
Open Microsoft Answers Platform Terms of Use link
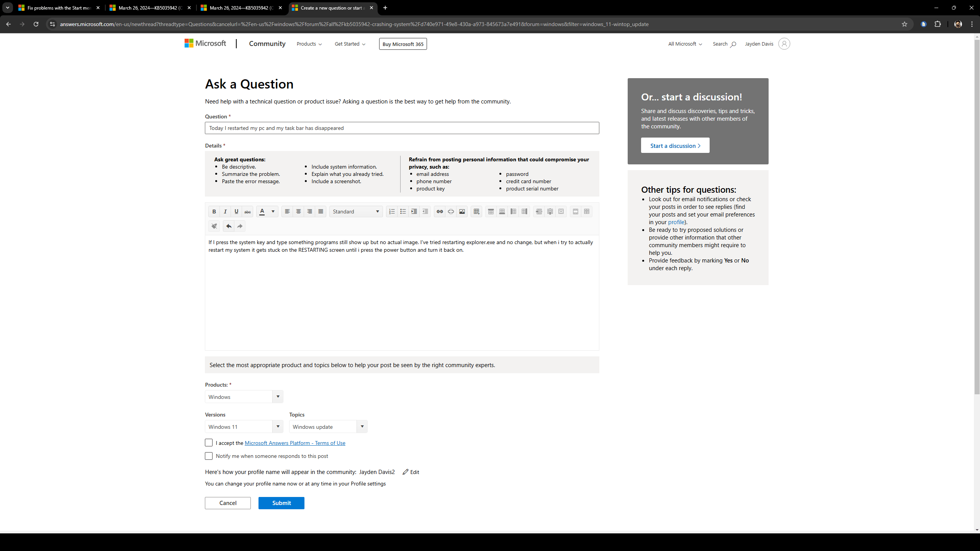(295, 443)
